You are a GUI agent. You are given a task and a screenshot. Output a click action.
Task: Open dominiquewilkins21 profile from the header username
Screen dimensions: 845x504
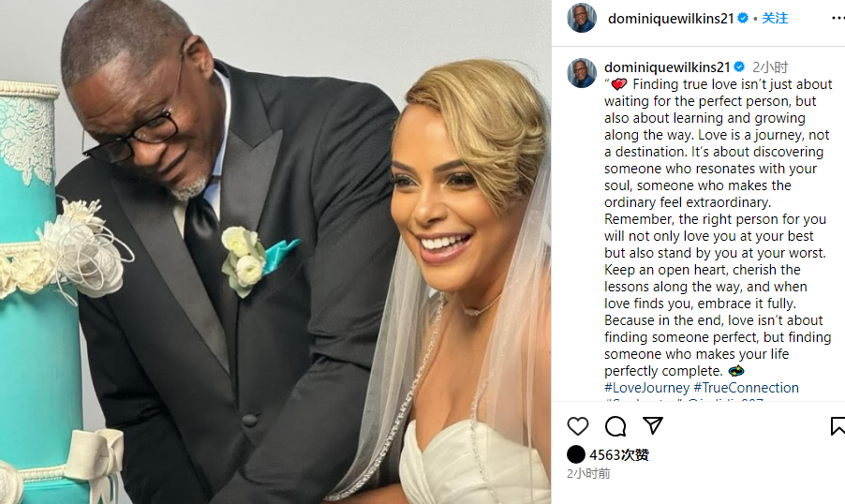point(671,19)
